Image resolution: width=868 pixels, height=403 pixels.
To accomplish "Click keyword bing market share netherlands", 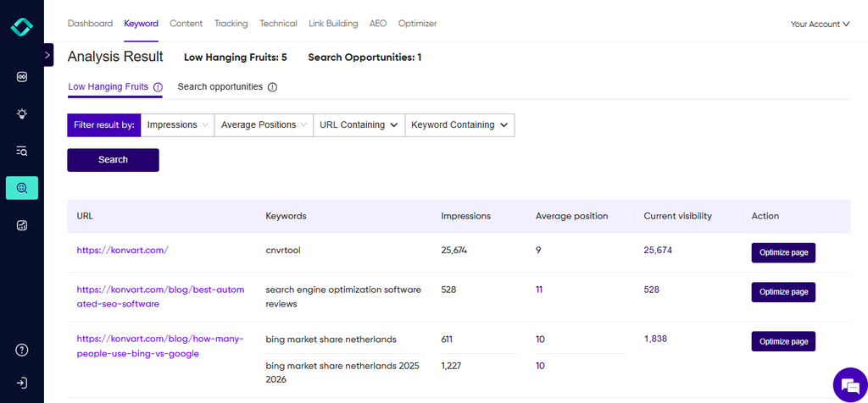I will coord(331,340).
